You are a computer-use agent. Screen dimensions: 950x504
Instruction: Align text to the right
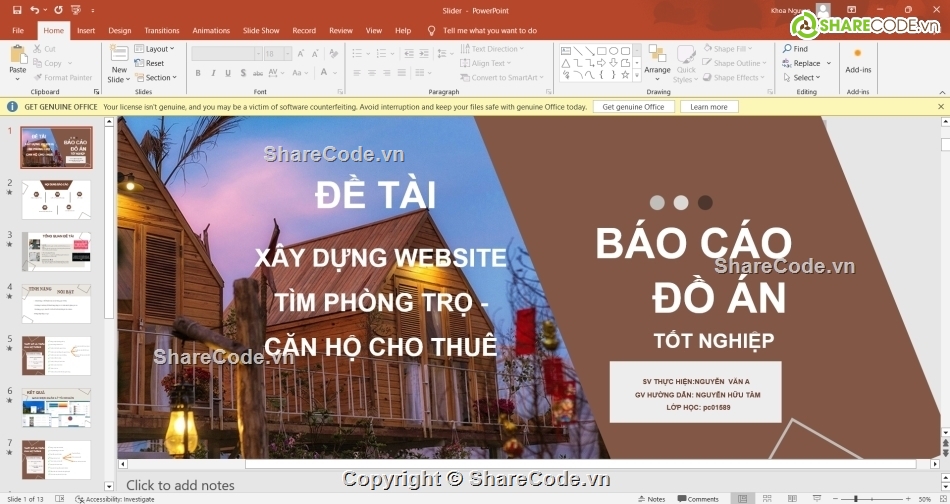pyautogui.click(x=387, y=73)
